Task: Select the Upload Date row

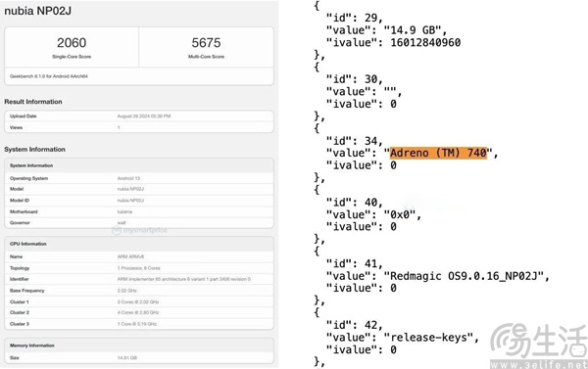Action: pyautogui.click(x=139, y=116)
